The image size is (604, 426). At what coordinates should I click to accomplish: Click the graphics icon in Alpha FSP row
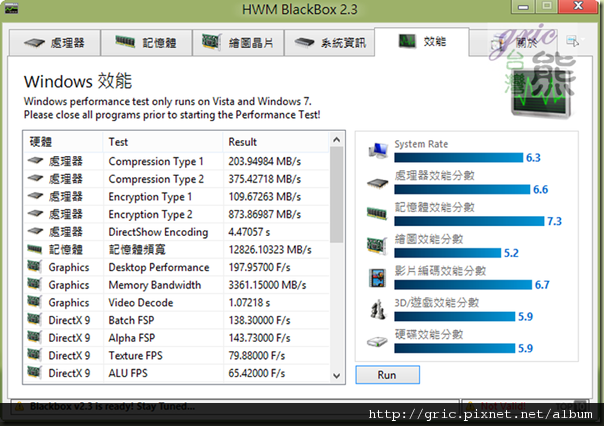34,337
